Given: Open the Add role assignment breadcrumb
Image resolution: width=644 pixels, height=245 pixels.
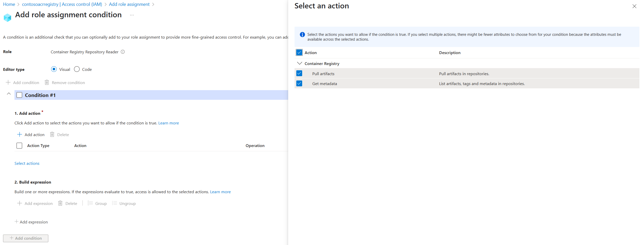Looking at the screenshot, I should tap(129, 4).
